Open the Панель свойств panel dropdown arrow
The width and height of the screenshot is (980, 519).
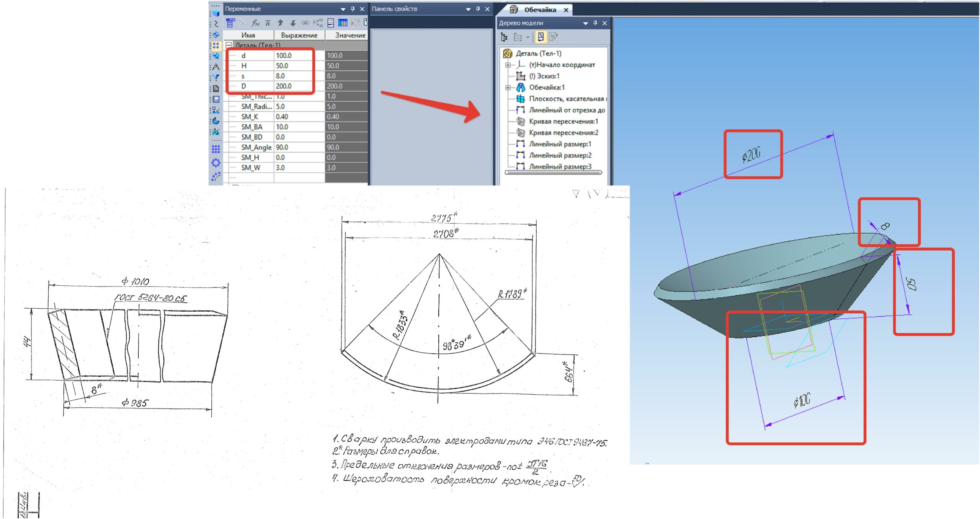point(468,9)
